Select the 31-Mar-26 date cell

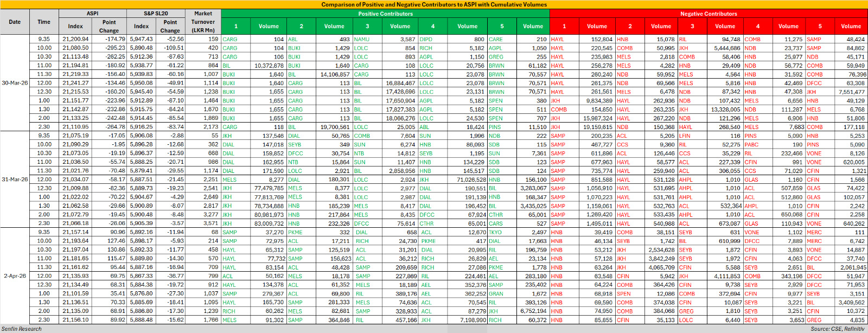15,180
